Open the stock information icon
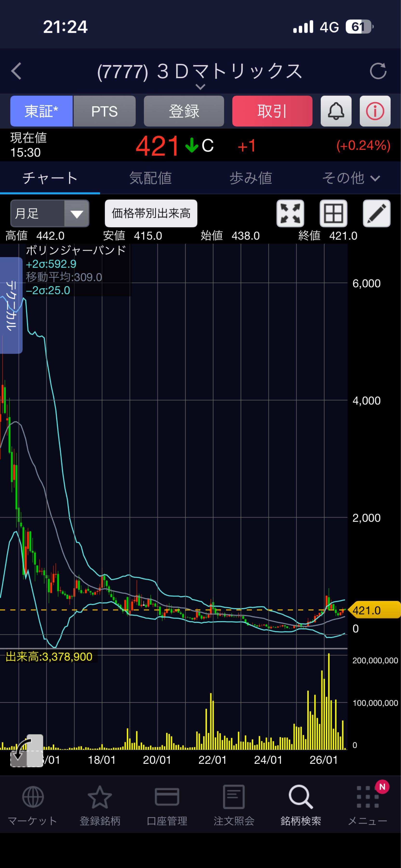The height and width of the screenshot is (868, 401). click(x=375, y=111)
